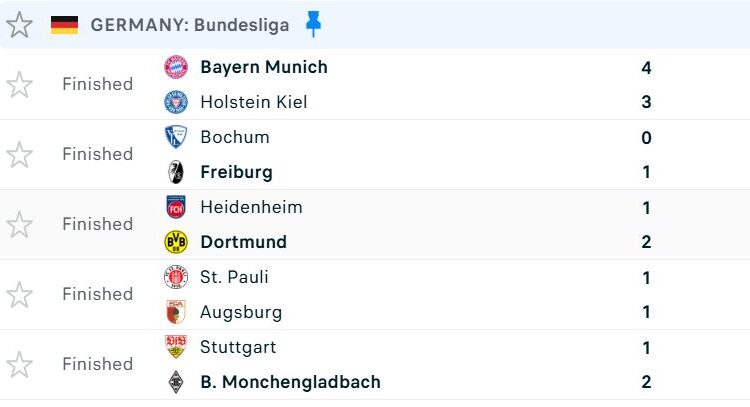Click the Holstein Kiel club logo

176,102
